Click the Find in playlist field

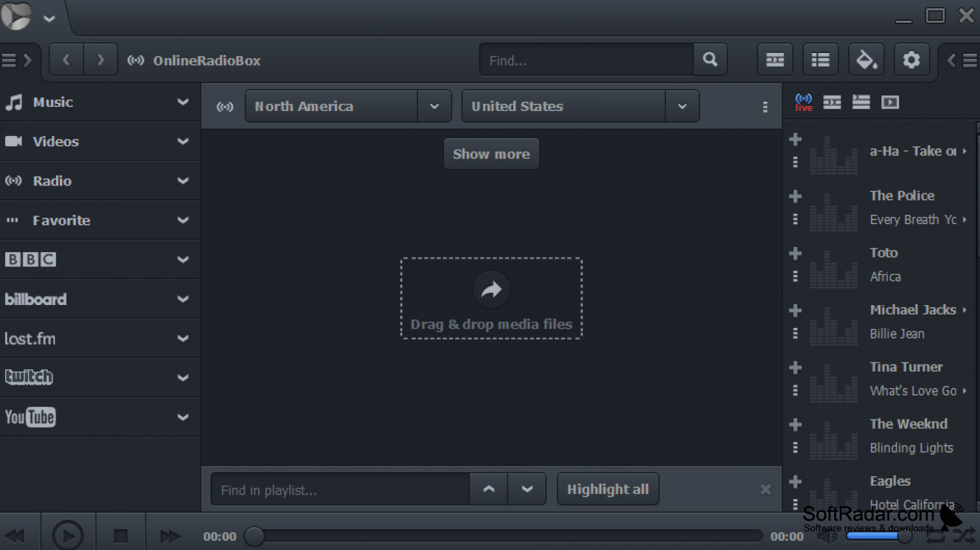(340, 490)
